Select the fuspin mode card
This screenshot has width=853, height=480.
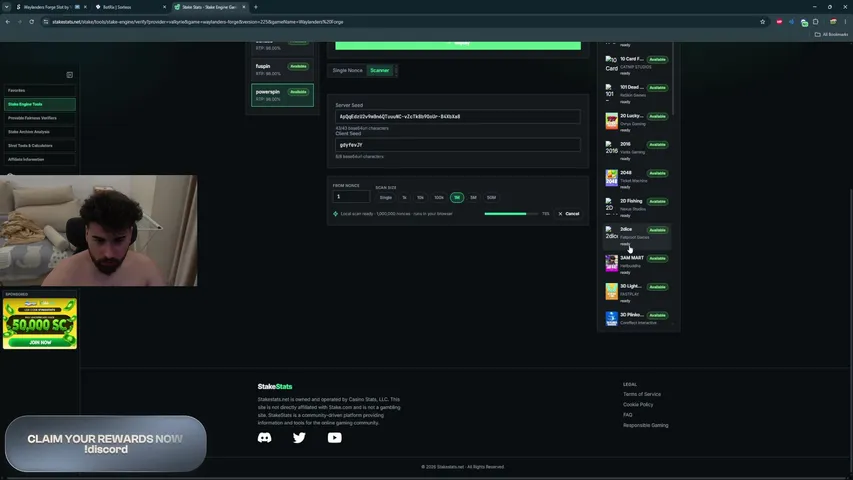282,69
